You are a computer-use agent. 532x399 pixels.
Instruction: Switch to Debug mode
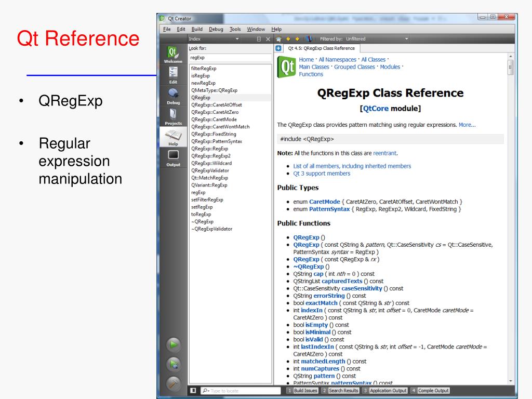click(173, 96)
